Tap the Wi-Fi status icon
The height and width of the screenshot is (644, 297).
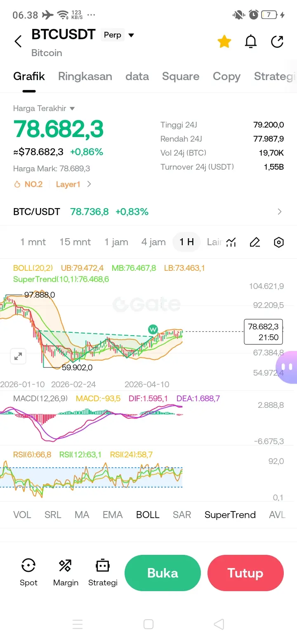(x=63, y=15)
